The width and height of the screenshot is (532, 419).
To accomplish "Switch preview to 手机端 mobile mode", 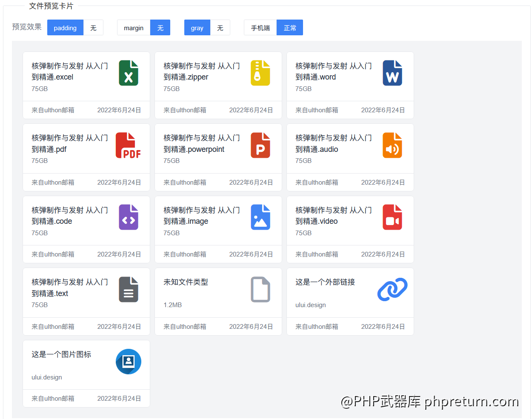I will coord(260,28).
